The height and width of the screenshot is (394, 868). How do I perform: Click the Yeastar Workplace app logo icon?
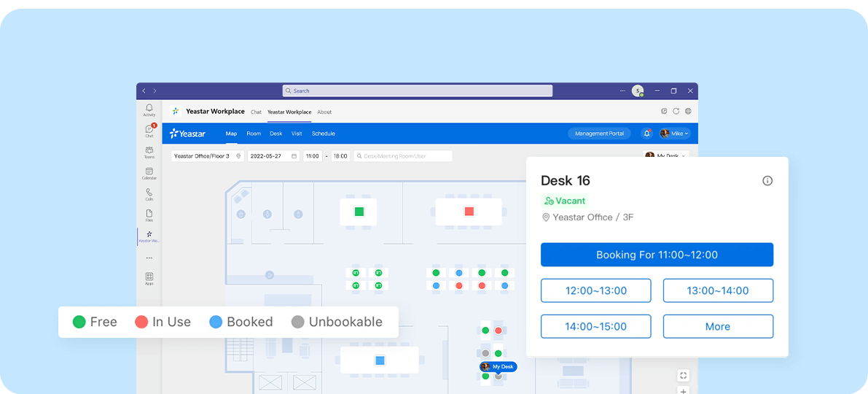coord(176,112)
